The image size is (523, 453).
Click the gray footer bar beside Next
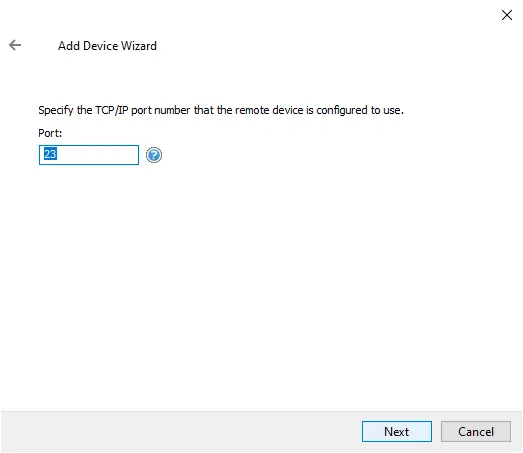[180, 431]
